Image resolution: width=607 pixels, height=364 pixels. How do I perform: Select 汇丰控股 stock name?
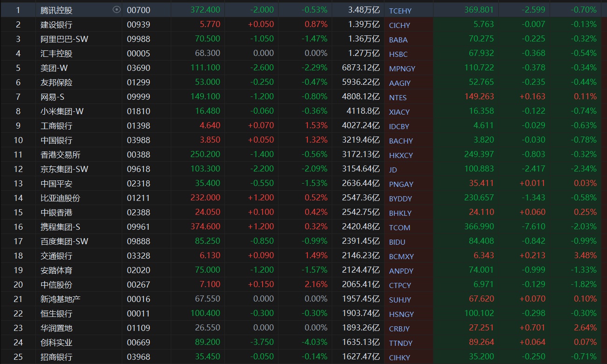pos(56,54)
